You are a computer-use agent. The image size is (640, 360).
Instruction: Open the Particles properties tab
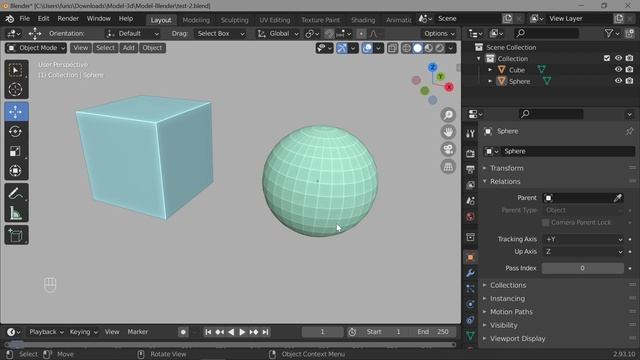(x=470, y=289)
